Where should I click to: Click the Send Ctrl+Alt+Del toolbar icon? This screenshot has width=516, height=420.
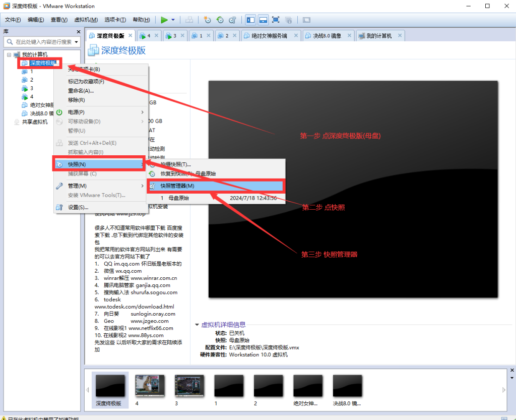[x=189, y=20]
